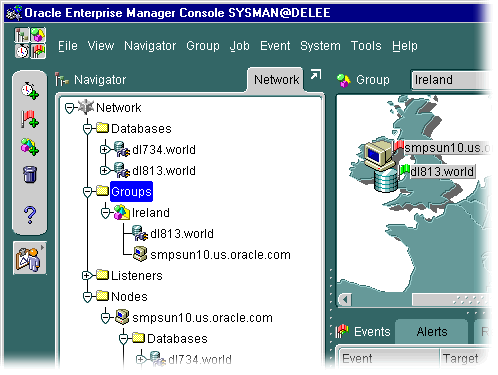
Task: Collapse the Groups folder
Action: (x=87, y=192)
